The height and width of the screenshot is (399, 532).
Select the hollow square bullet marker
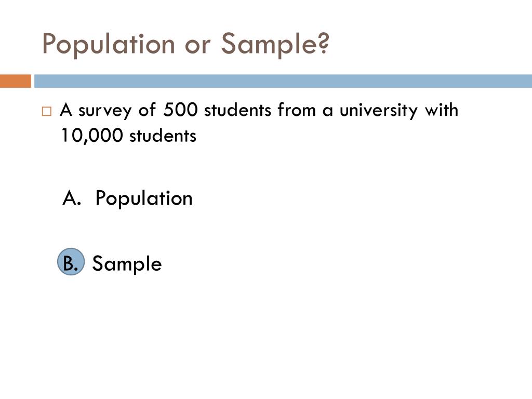click(x=47, y=112)
